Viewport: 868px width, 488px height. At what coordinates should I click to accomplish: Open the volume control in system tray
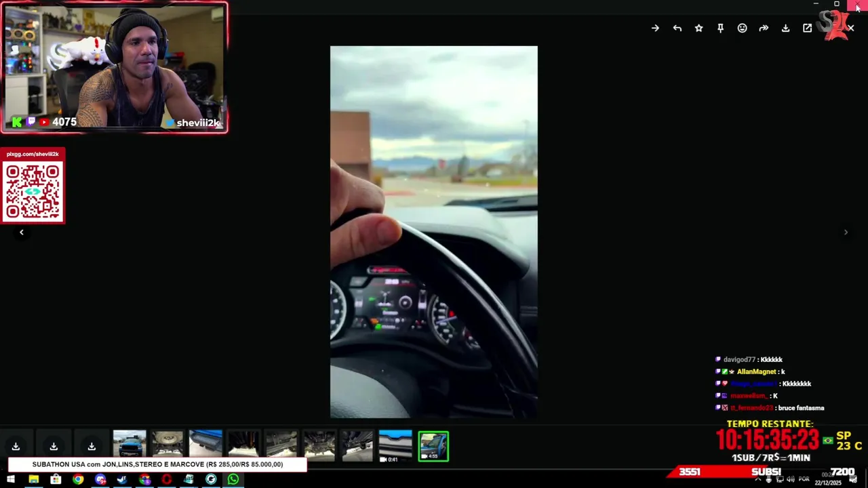(789, 479)
